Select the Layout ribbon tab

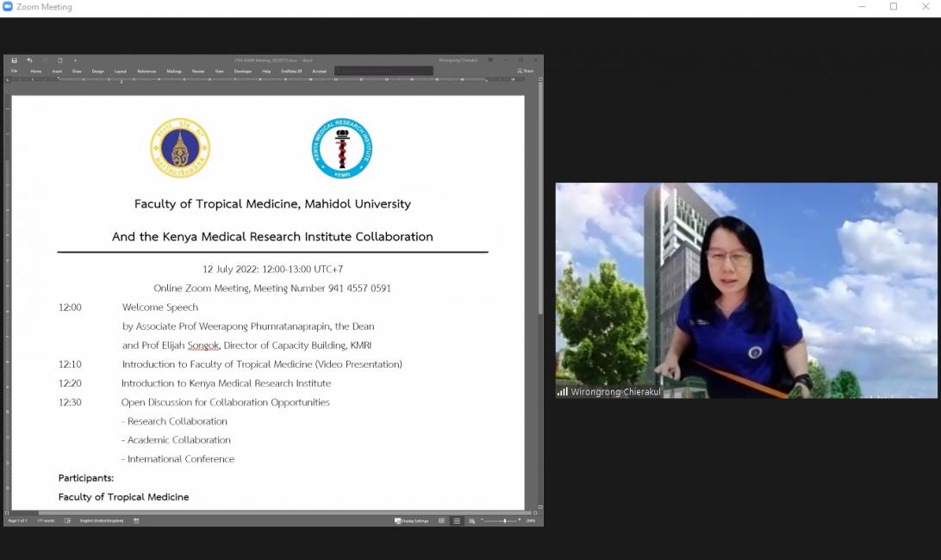point(121,72)
